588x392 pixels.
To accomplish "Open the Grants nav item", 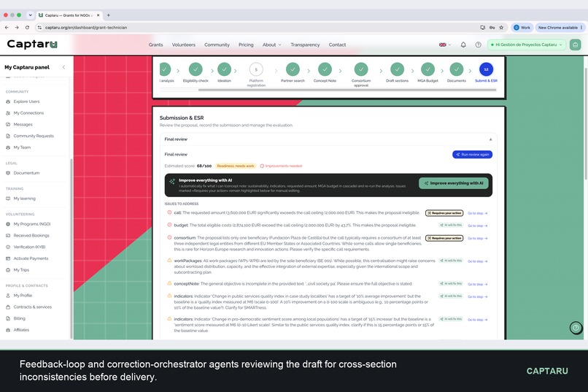I will coord(155,45).
